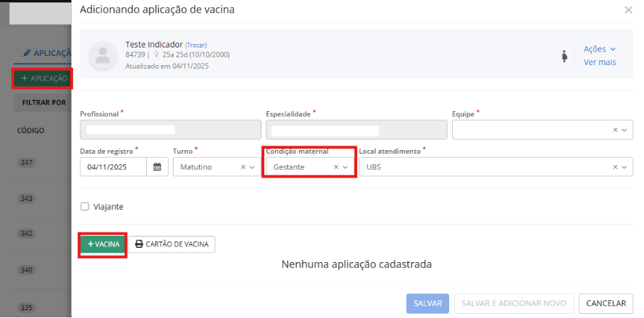This screenshot has height=318, width=644.
Task: Click the Atualizado em 04/11/2025 text
Action: 166,66
